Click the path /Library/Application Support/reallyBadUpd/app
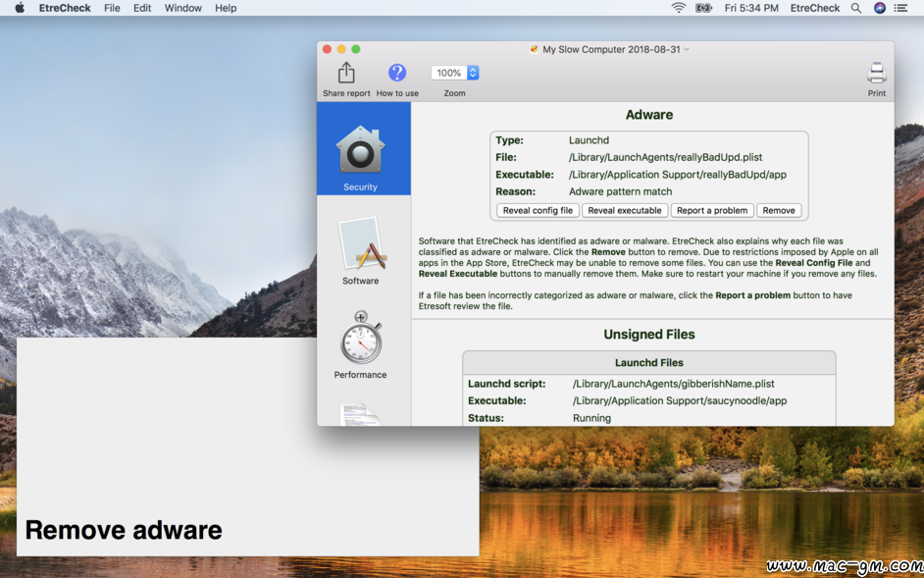The height and width of the screenshot is (578, 924). tap(678, 175)
